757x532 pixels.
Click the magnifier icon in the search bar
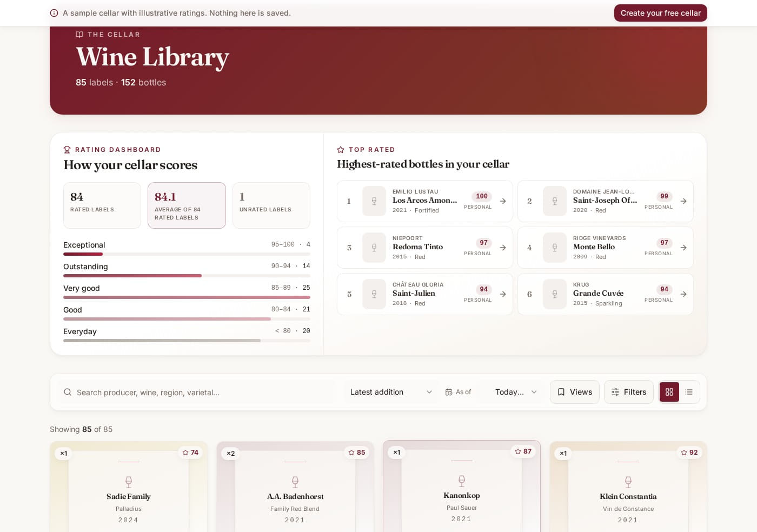click(68, 392)
